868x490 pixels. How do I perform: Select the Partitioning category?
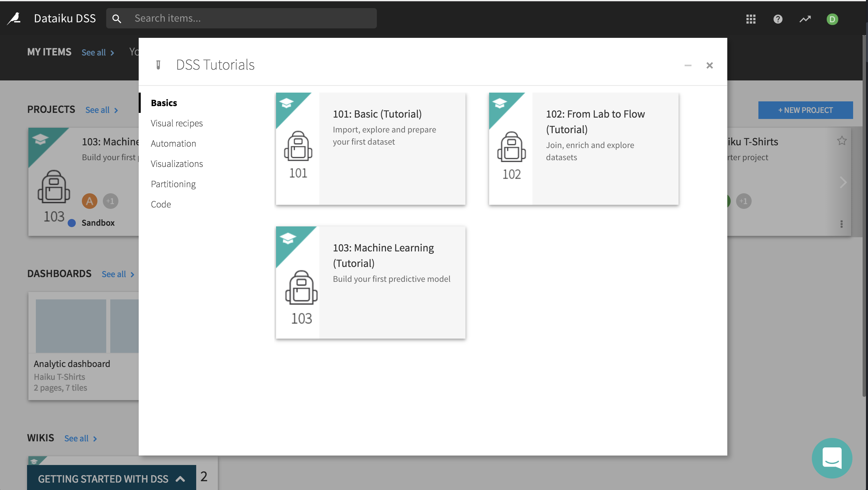click(x=173, y=184)
